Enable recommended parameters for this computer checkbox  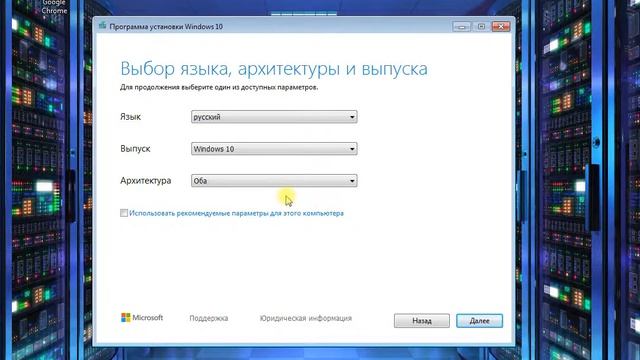click(x=124, y=213)
